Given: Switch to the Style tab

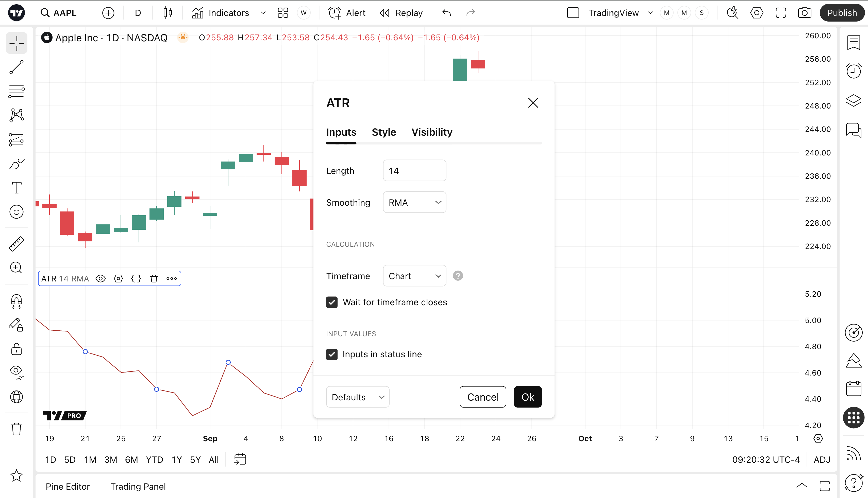Looking at the screenshot, I should pos(384,132).
